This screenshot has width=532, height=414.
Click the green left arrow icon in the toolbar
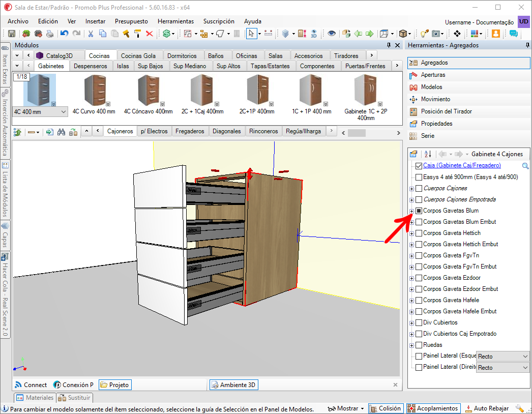[x=358, y=34]
